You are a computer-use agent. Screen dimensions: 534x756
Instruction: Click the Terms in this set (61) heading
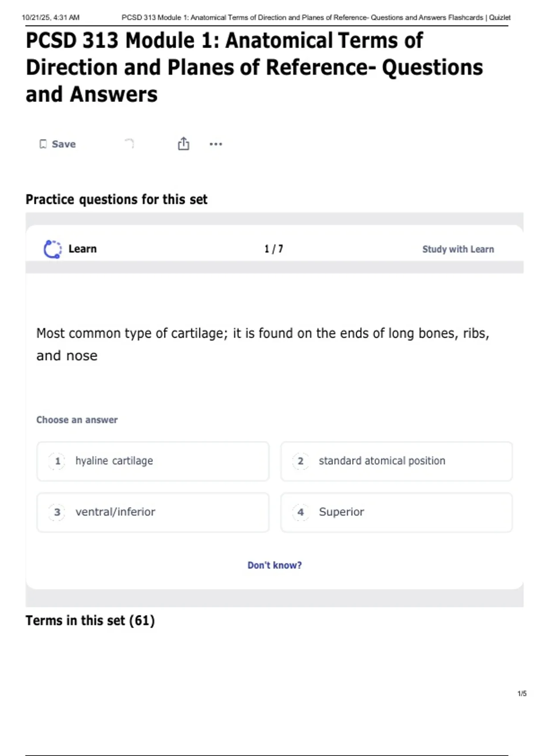(x=90, y=620)
